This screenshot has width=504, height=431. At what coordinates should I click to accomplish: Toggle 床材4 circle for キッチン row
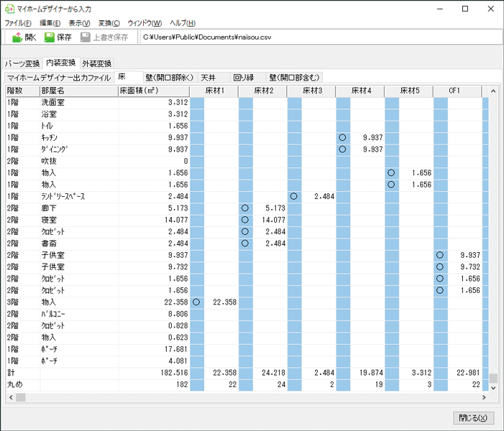coord(343,137)
